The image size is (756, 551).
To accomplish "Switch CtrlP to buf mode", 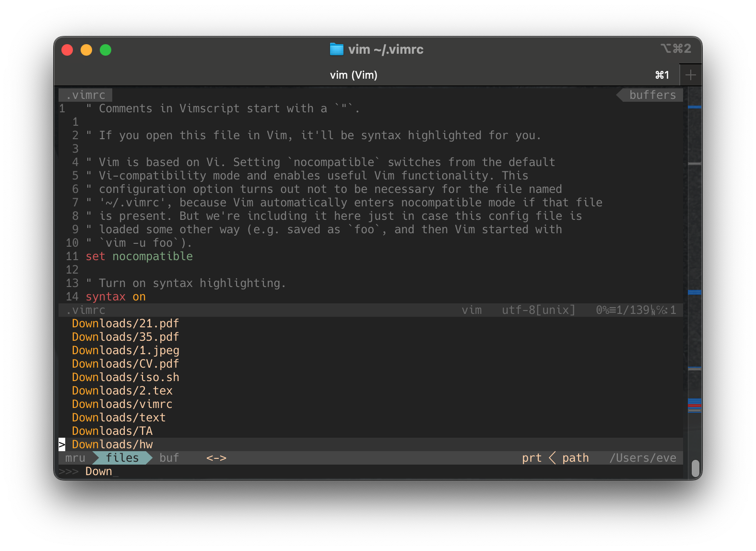I will [169, 458].
